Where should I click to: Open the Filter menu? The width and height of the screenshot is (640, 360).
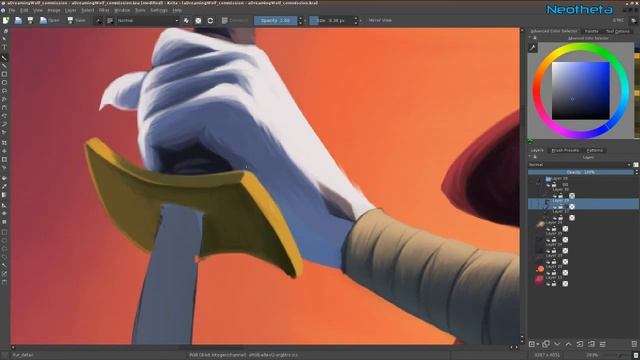click(104, 10)
